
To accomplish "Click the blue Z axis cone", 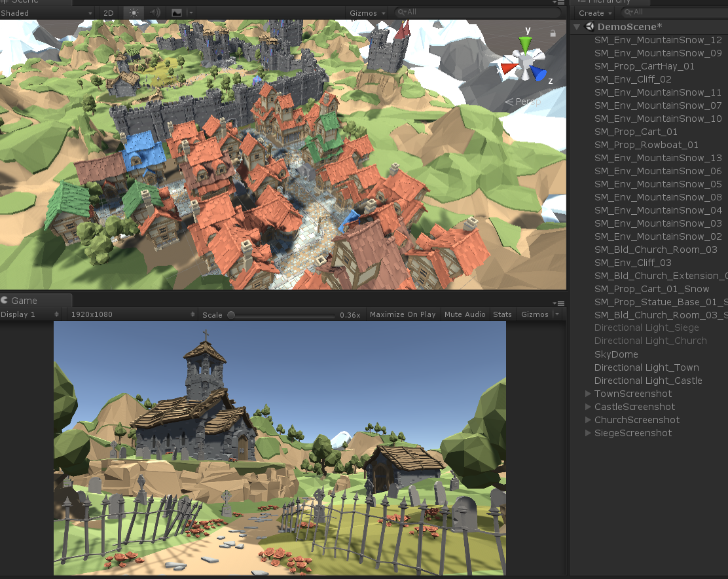I will pos(539,73).
